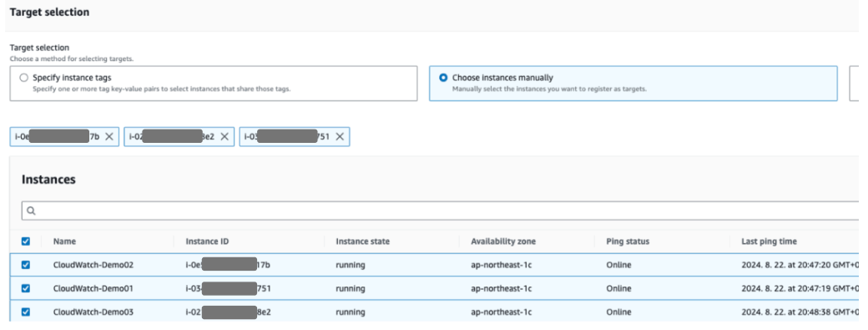Remove the instance chip ending in 751

[340, 137]
